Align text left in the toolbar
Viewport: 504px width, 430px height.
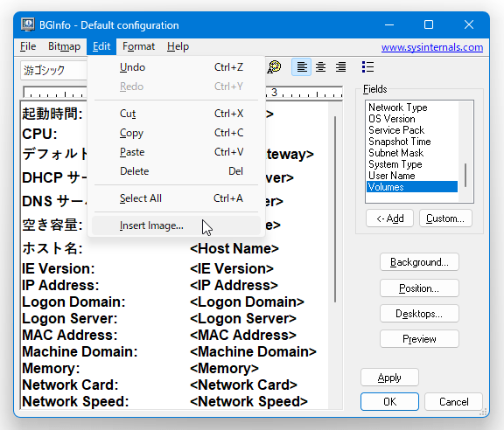click(301, 66)
